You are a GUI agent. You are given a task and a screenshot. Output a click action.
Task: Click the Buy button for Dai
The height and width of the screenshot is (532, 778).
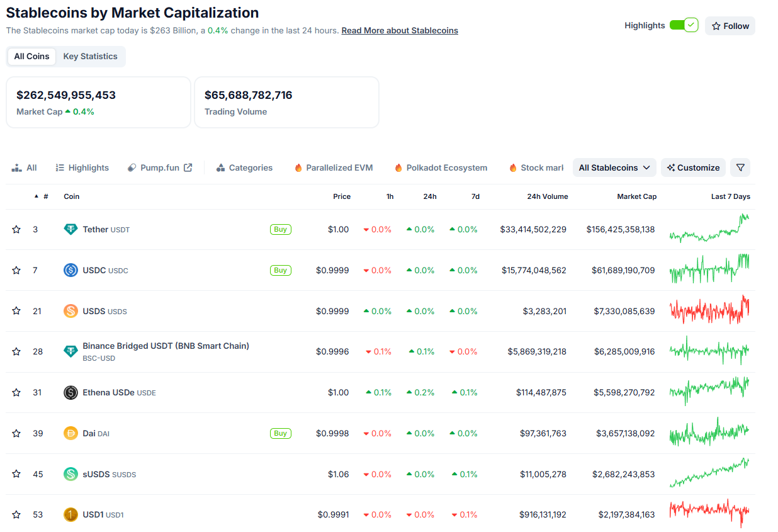(x=281, y=433)
